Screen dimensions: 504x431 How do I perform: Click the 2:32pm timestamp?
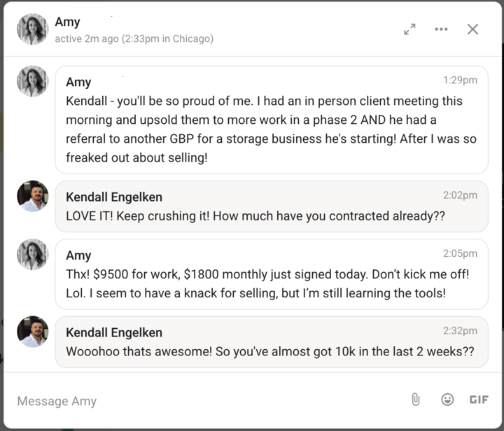[x=460, y=331]
